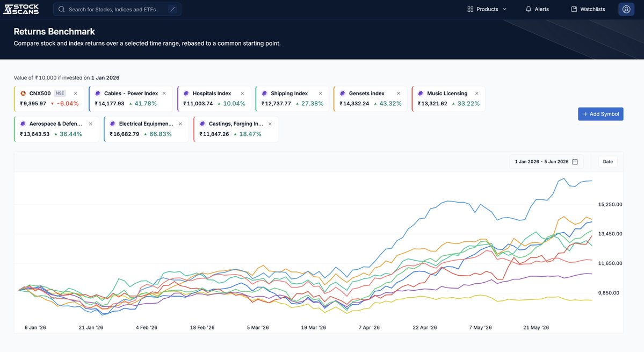644x352 pixels.
Task: Click the NSE badge on CNX500
Action: coord(60,93)
